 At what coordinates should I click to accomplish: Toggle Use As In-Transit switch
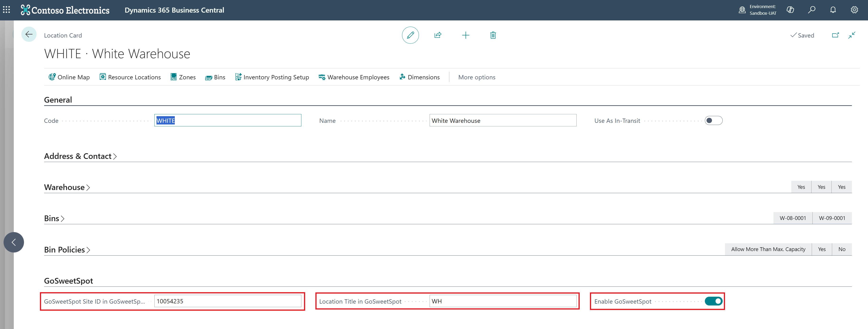713,120
